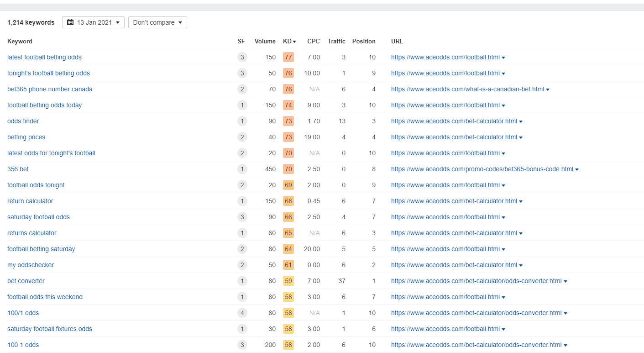644x353 pixels.
Task: Expand URL arrow for 356 bet row
Action: pyautogui.click(x=577, y=169)
